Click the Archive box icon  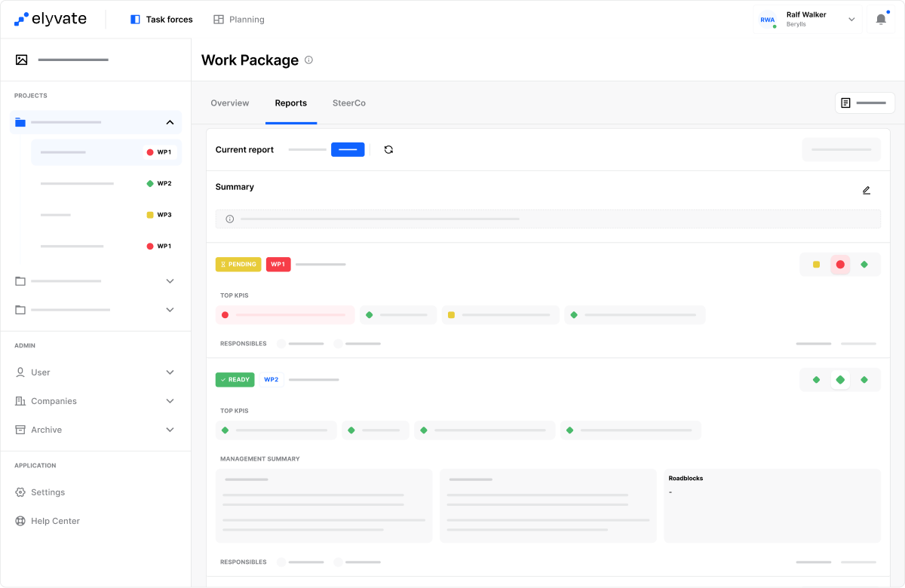[20, 430]
